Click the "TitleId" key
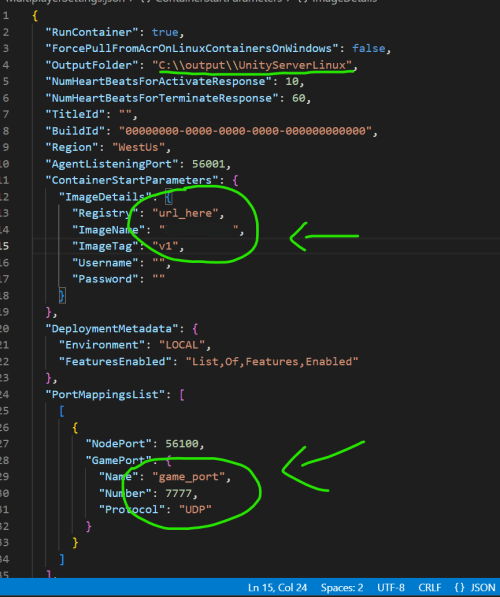 pos(75,114)
